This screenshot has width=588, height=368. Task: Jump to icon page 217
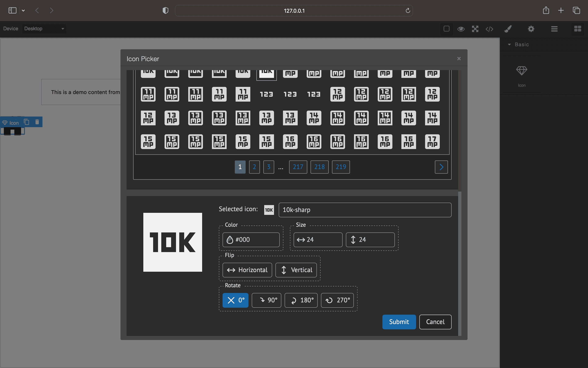(298, 167)
